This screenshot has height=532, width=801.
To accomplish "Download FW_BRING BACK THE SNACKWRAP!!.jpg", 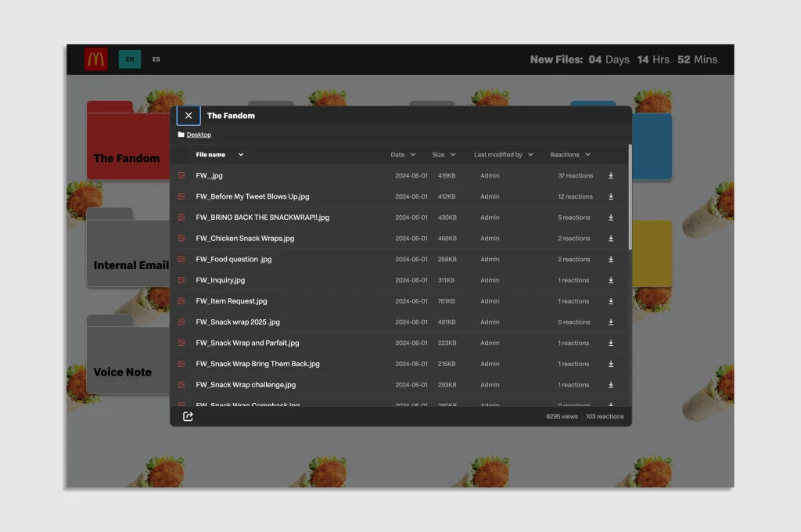I will 611,217.
